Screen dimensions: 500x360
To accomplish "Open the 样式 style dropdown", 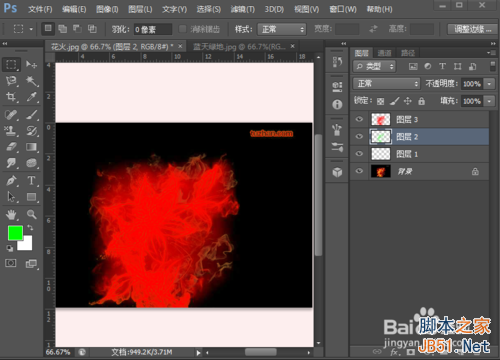I will [282, 29].
